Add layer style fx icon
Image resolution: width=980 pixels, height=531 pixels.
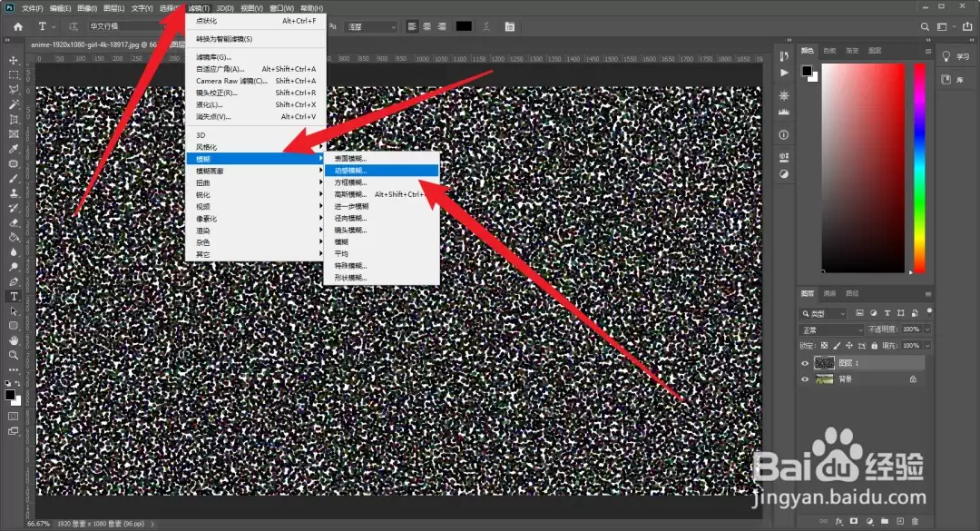pyautogui.click(x=838, y=521)
